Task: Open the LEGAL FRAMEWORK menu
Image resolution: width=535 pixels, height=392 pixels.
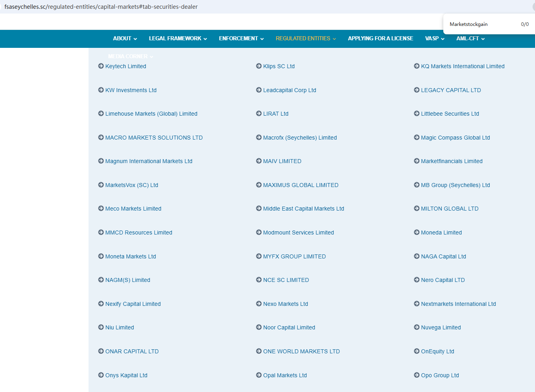Action: [x=175, y=39]
